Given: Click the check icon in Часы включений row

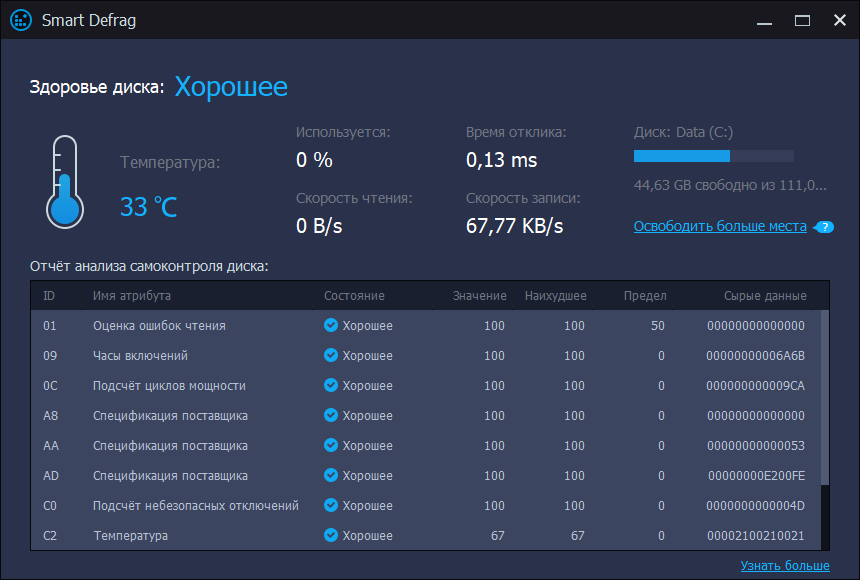Looking at the screenshot, I should click(x=331, y=355).
